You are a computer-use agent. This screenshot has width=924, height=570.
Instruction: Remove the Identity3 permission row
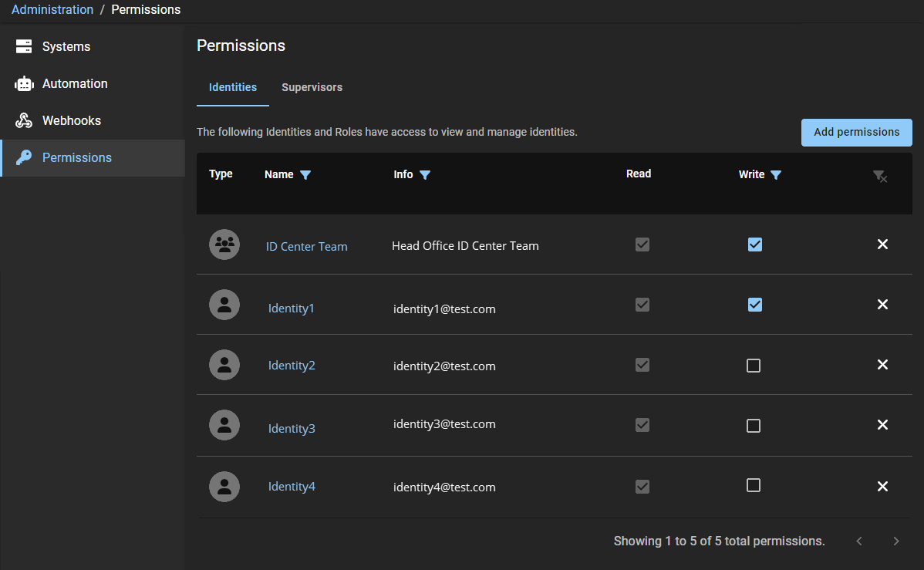tap(882, 424)
